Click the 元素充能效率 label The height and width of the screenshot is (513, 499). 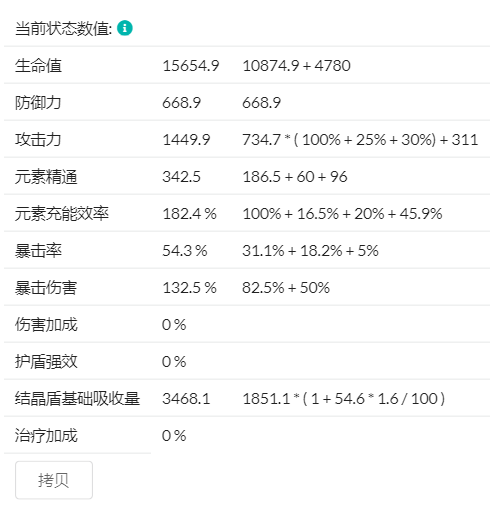(62, 213)
